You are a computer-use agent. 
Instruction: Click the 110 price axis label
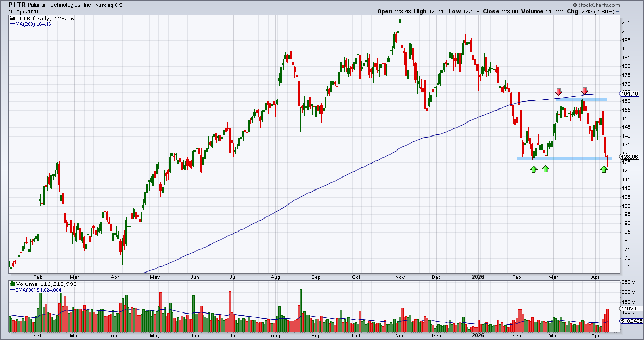tap(625, 188)
